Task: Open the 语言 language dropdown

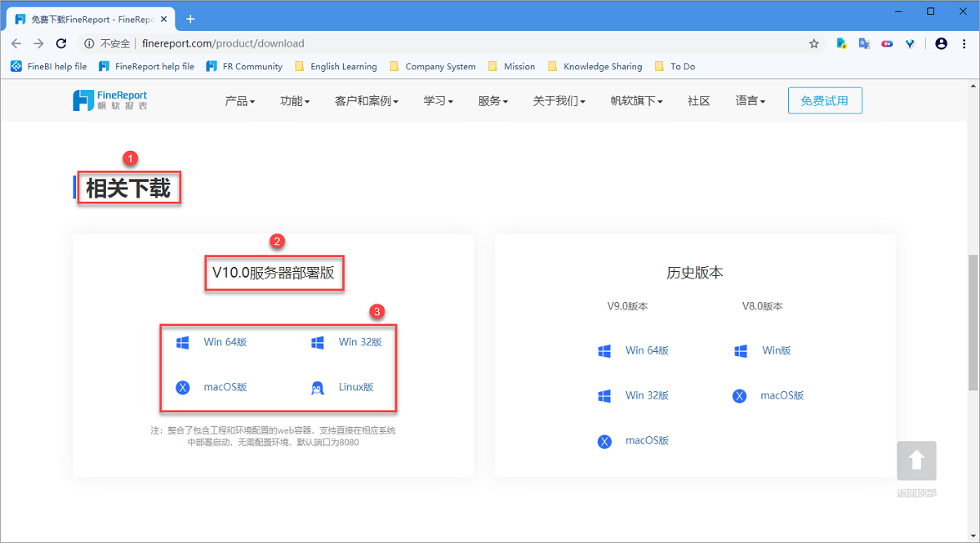Action: (750, 101)
